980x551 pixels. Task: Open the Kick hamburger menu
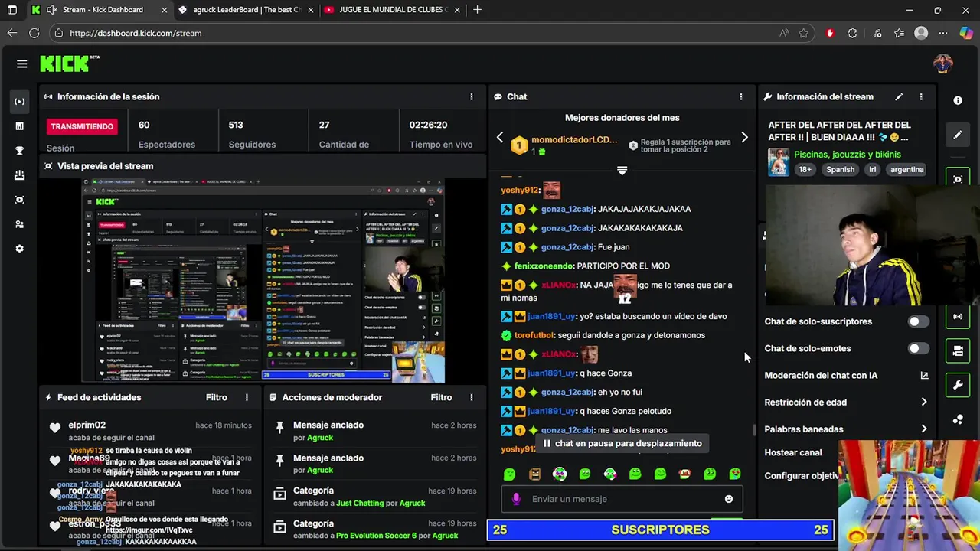(x=21, y=64)
